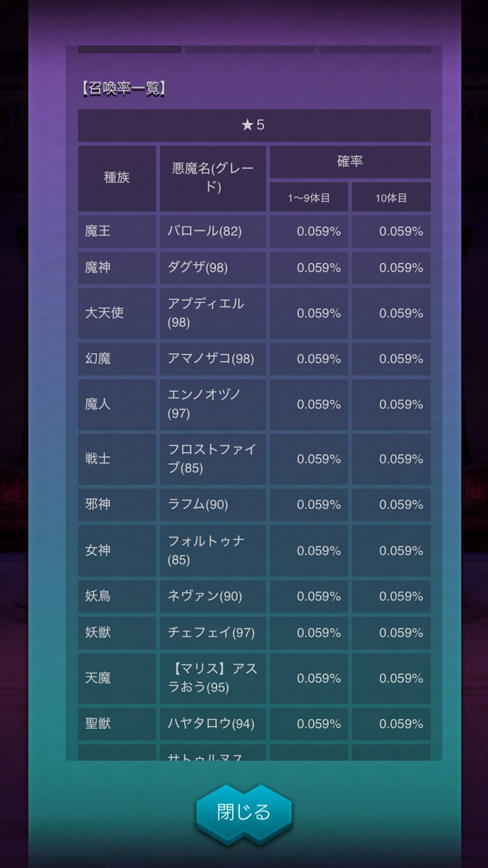Select the ★5 rarity header
The image size is (488, 868).
pos(254,125)
